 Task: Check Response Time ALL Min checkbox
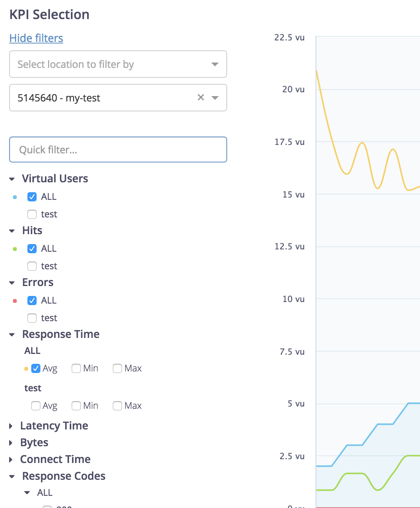click(76, 368)
